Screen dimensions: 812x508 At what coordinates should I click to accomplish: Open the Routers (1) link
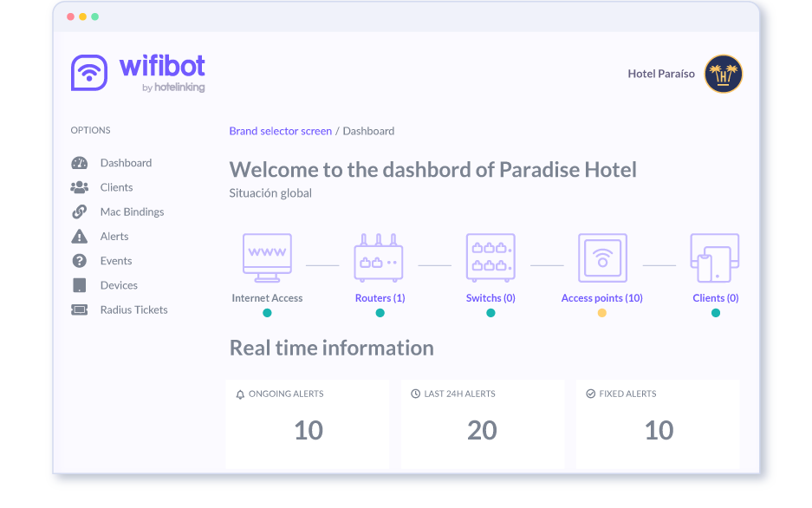coord(380,297)
